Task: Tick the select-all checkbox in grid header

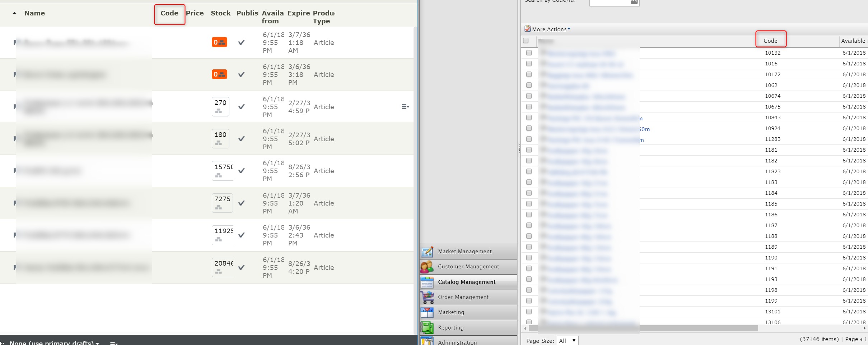Action: [x=526, y=41]
